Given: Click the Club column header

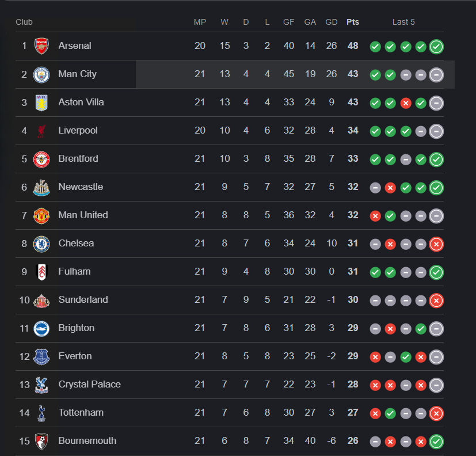Looking at the screenshot, I should pos(24,22).
